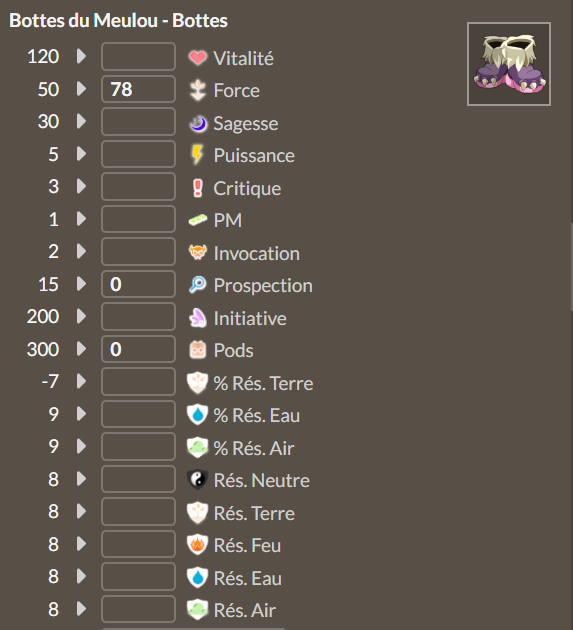
Task: Click the arrow next to Vitalité 120
Action: coord(82,56)
